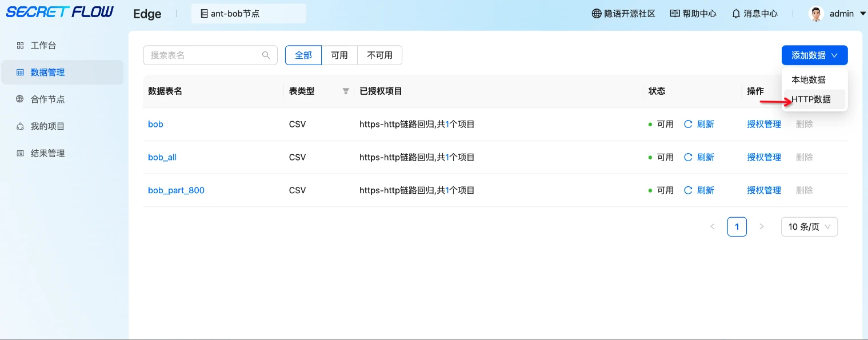Click the search magnifier icon
The height and width of the screenshot is (340, 868).
[266, 55]
